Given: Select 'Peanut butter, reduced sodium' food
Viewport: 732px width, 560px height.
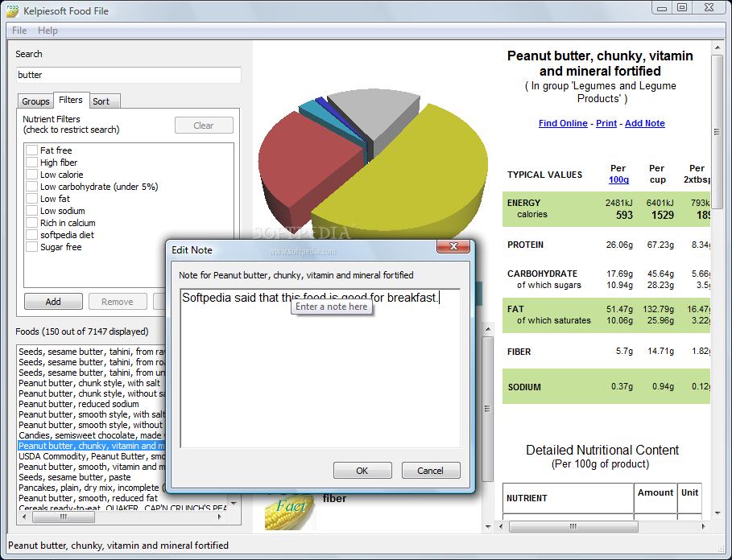Looking at the screenshot, I should pyautogui.click(x=78, y=404).
